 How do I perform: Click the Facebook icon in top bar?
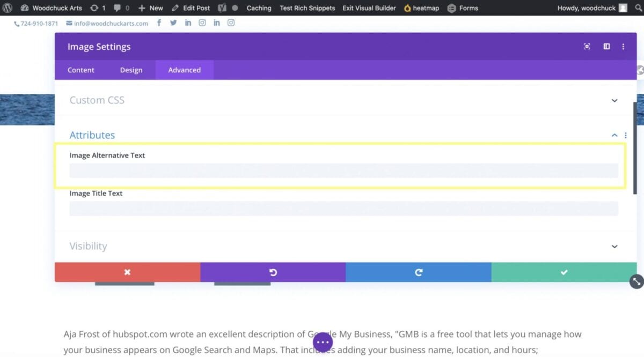(x=159, y=23)
